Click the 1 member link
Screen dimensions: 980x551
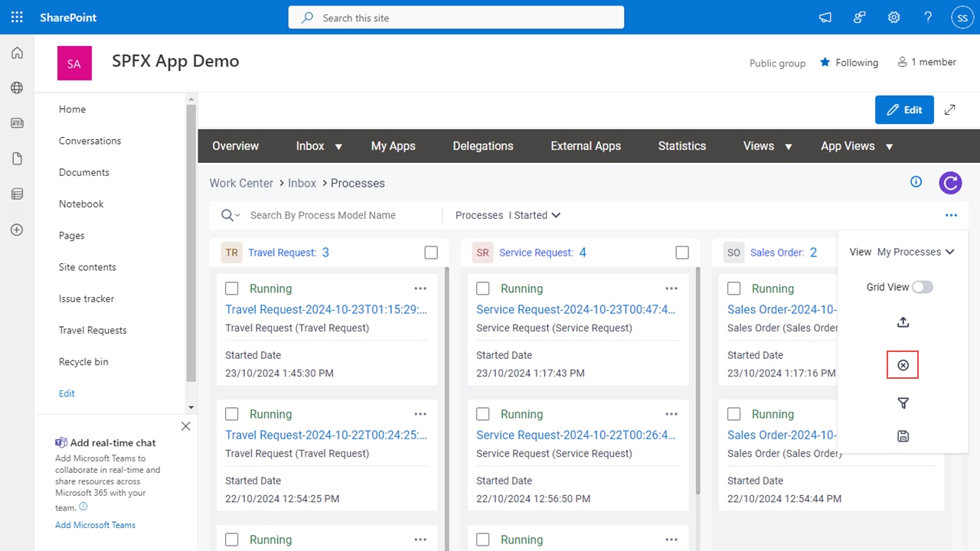pyautogui.click(x=926, y=62)
